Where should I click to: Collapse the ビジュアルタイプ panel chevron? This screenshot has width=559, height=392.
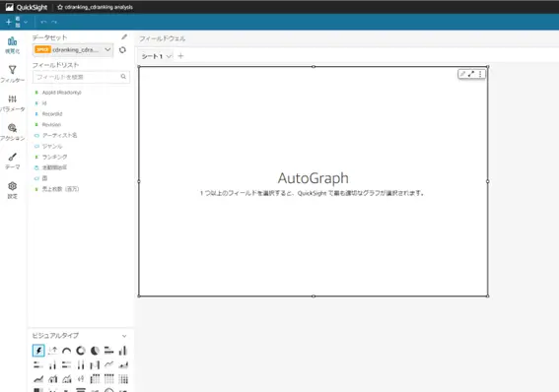point(124,336)
